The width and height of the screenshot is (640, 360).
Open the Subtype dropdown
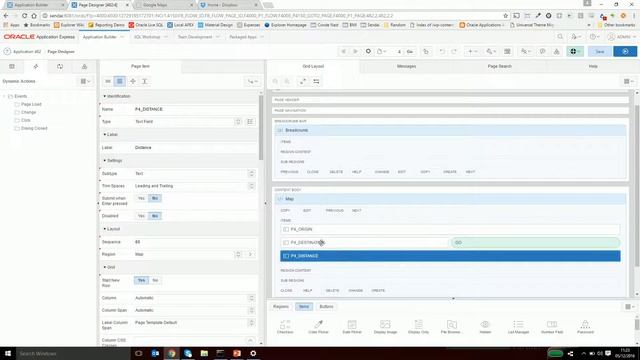tap(251, 173)
